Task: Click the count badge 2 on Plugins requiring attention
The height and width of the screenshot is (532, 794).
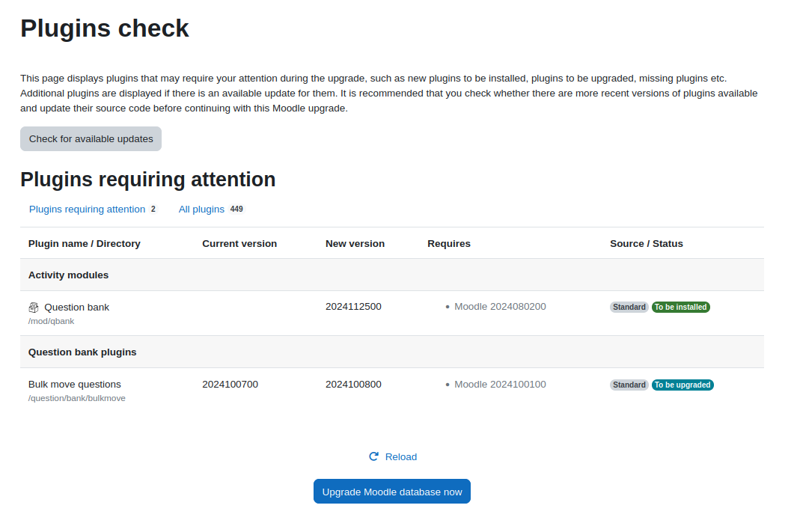Action: (x=153, y=209)
